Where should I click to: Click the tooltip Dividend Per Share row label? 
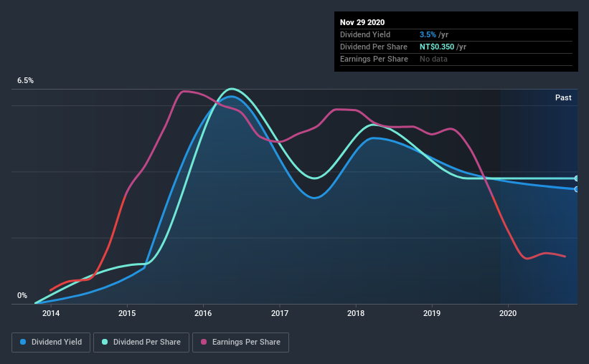click(373, 47)
